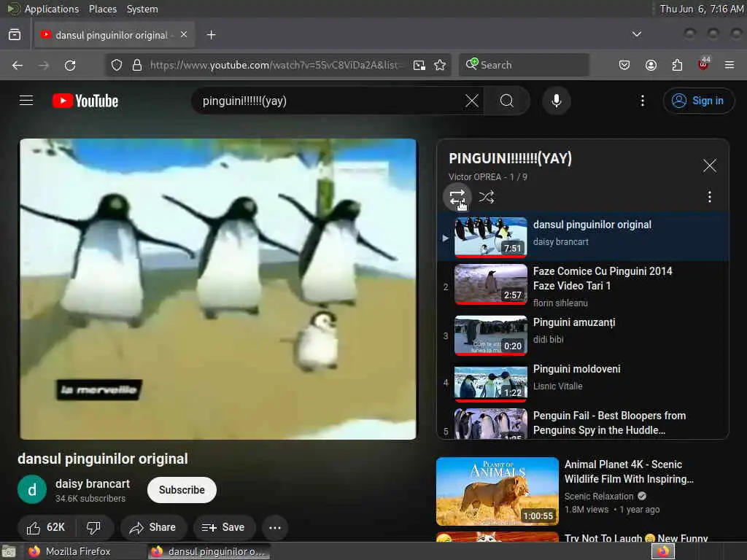Sign in to YouTube
Image resolution: width=747 pixels, height=560 pixels.
pyautogui.click(x=698, y=101)
